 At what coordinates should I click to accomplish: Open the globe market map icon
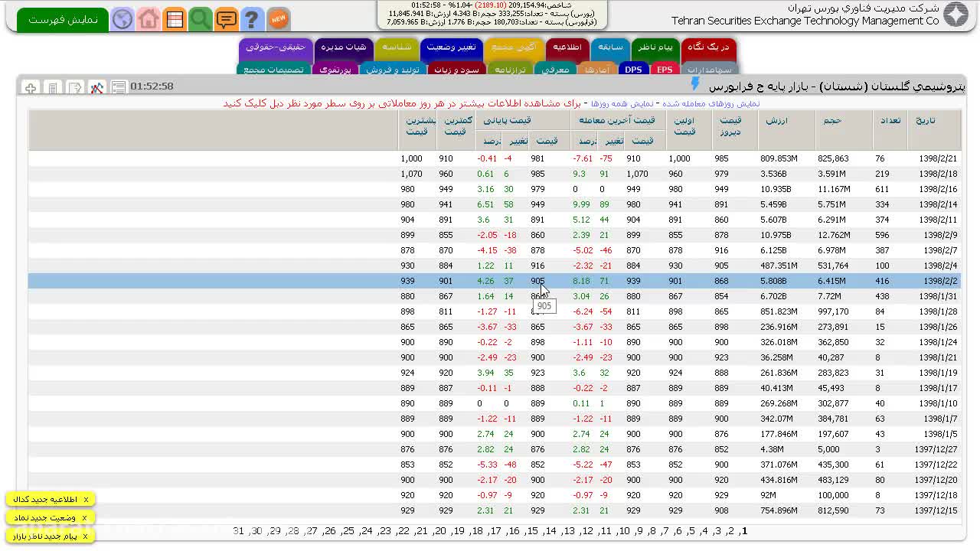(122, 19)
